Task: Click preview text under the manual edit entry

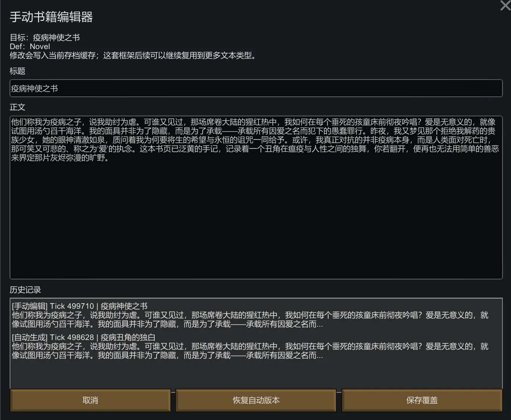Action: (249, 320)
